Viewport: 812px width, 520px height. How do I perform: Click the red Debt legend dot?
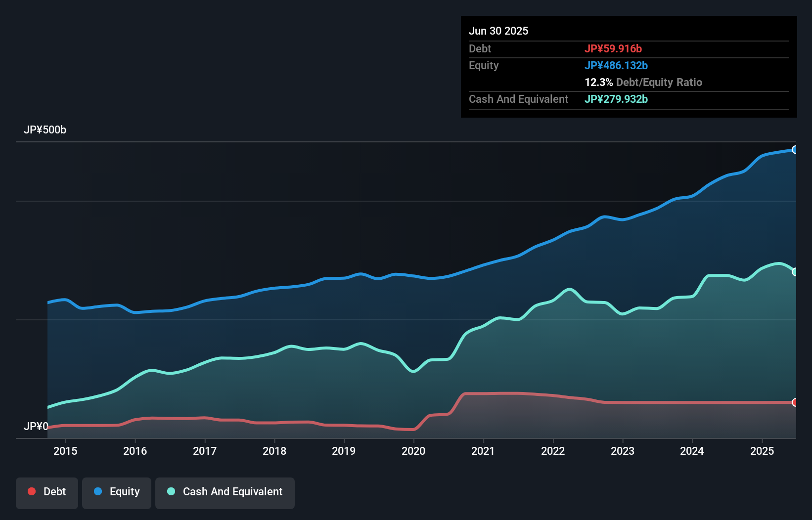click(x=31, y=491)
